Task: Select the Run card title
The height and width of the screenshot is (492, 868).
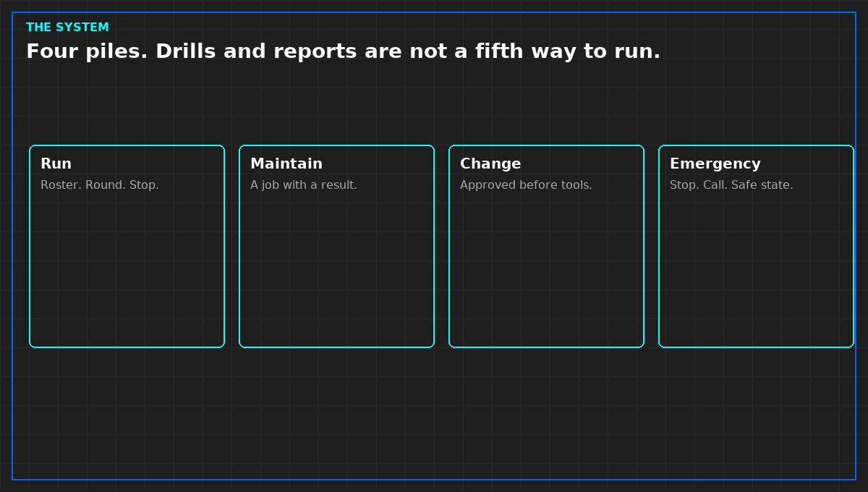Action: pyautogui.click(x=56, y=164)
